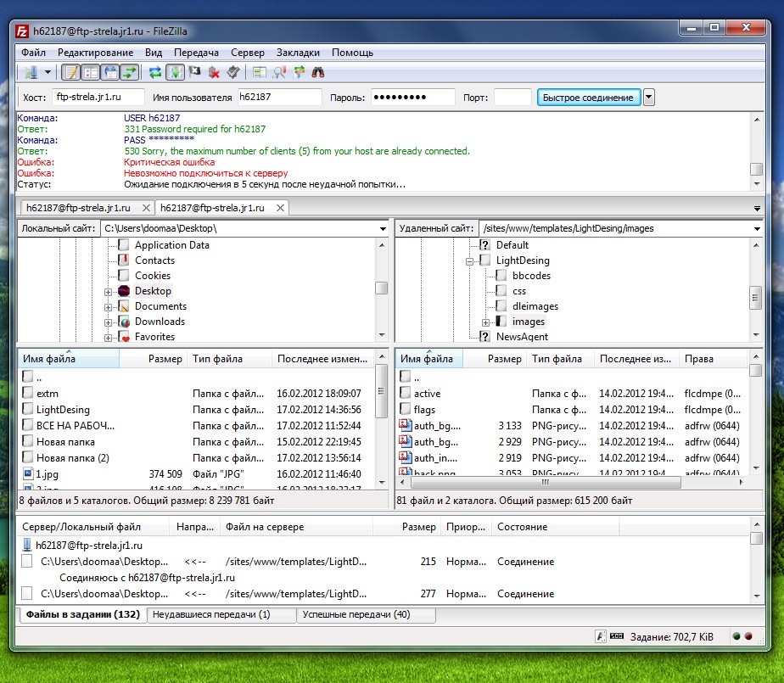Close the first connection tab
Image resolution: width=784 pixels, height=683 pixels.
146,208
